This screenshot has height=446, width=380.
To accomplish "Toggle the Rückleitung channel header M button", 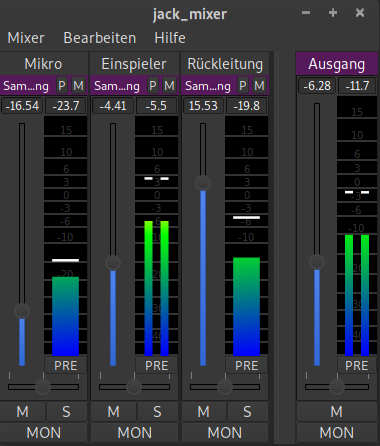I will [260, 86].
